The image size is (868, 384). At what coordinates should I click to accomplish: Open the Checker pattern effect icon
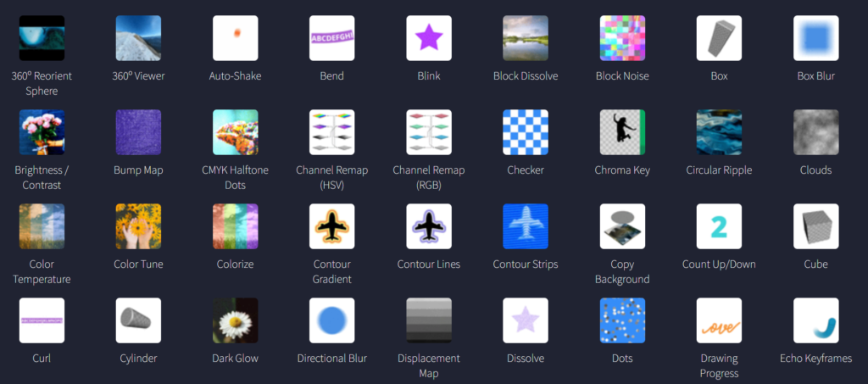pyautogui.click(x=526, y=132)
